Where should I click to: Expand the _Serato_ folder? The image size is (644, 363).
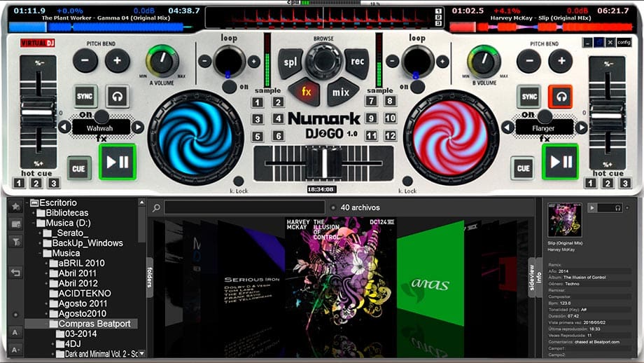(x=41, y=233)
